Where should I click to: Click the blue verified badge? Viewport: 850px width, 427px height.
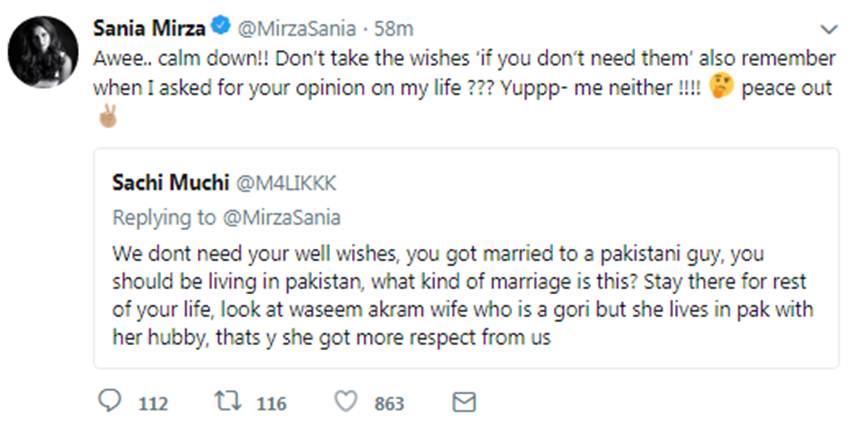(x=199, y=24)
